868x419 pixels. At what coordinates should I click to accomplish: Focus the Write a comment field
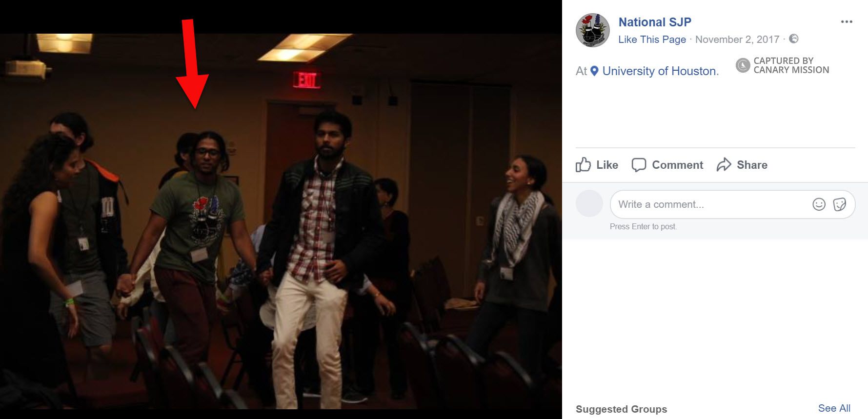click(707, 204)
